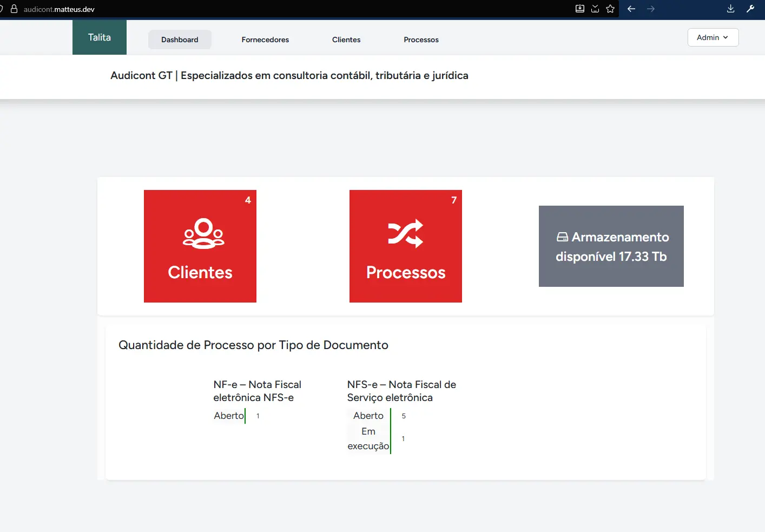The image size is (765, 532).
Task: Go back using the browser back arrow
Action: tap(631, 9)
